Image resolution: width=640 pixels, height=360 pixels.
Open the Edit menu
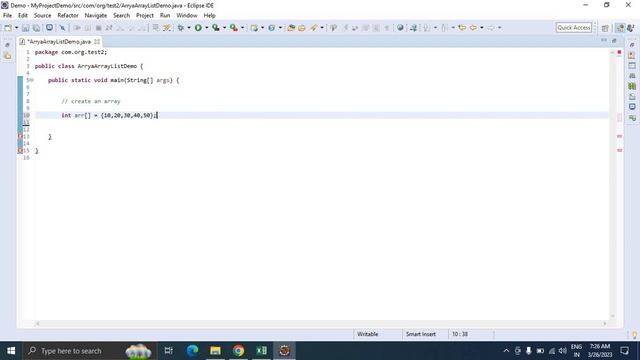(x=23, y=16)
